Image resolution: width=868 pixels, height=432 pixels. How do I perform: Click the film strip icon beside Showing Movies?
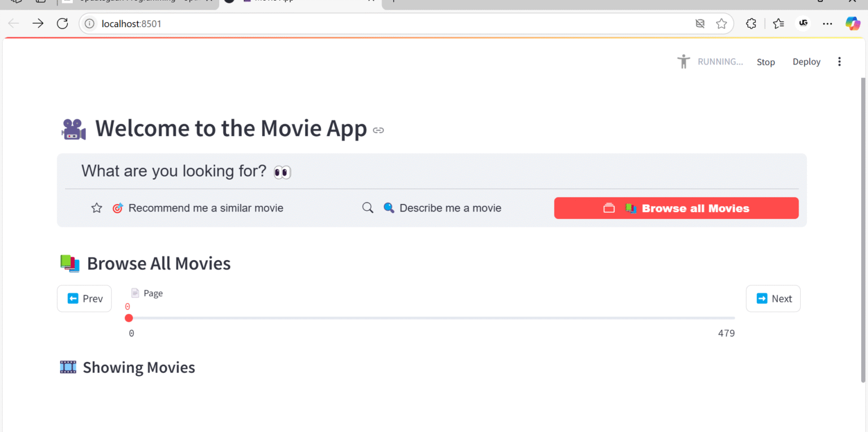(68, 367)
